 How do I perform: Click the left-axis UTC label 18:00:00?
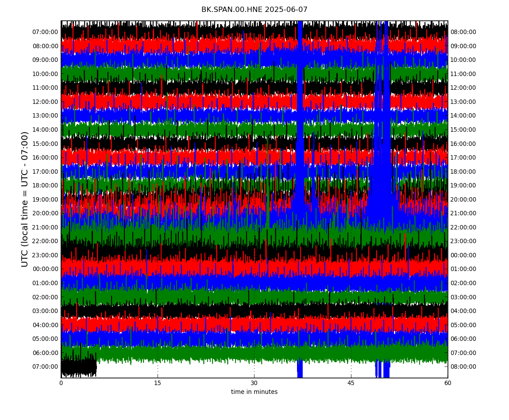tap(45, 186)
